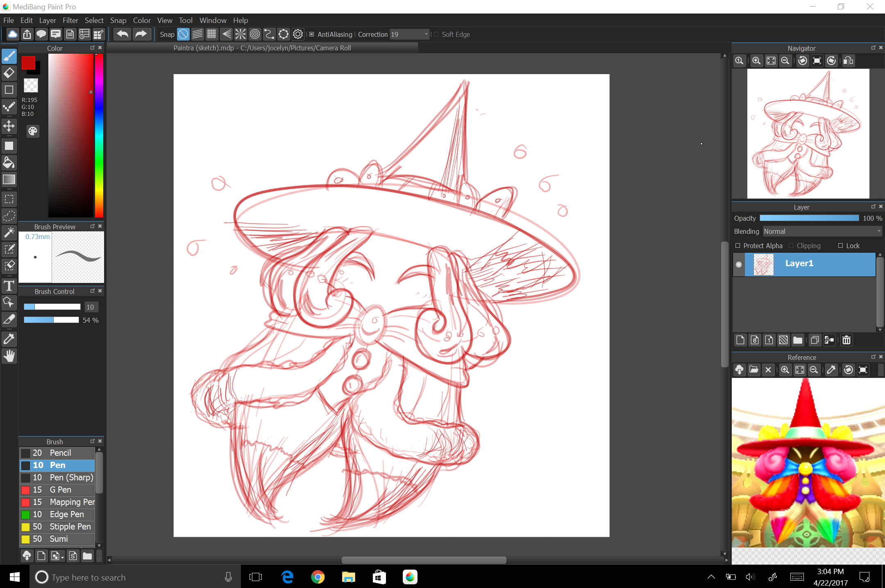Check Protect Alpha option

click(738, 246)
